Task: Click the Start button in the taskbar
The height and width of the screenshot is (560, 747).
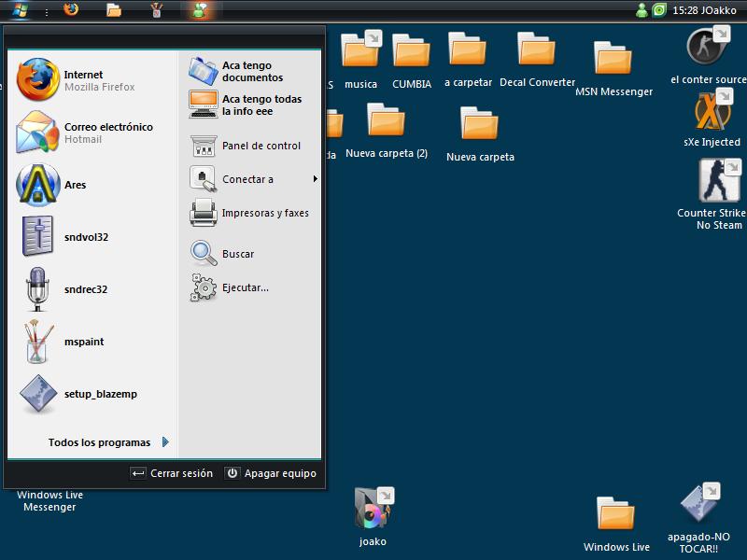Action: (x=21, y=10)
